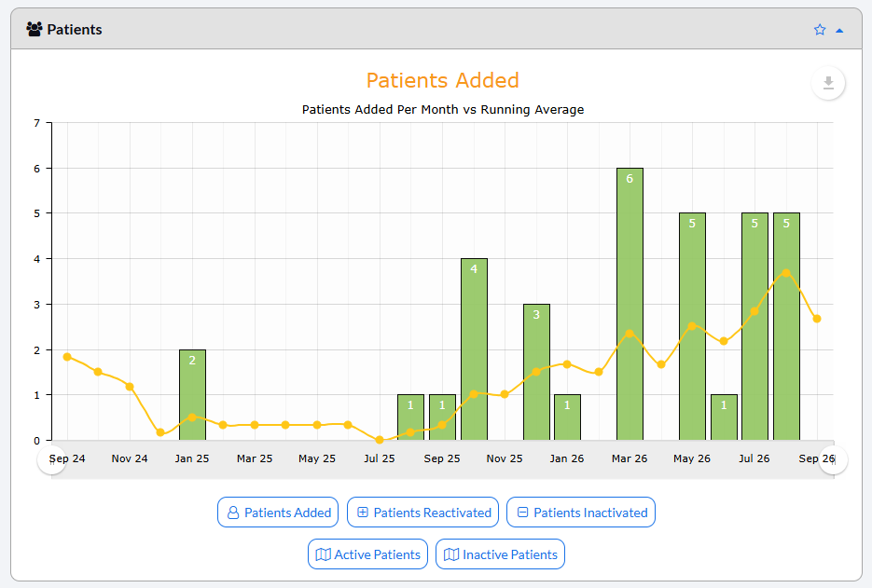Click the 'May 26' axis label

(692, 458)
